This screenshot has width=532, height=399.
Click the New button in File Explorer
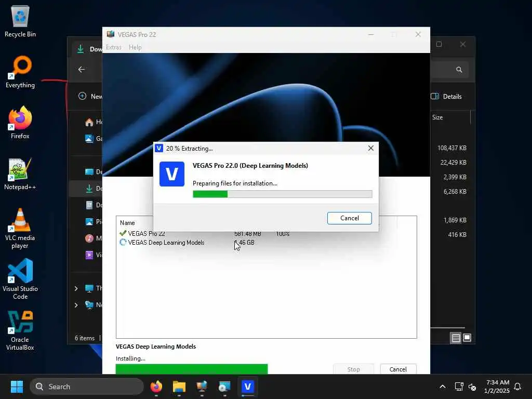(x=90, y=96)
